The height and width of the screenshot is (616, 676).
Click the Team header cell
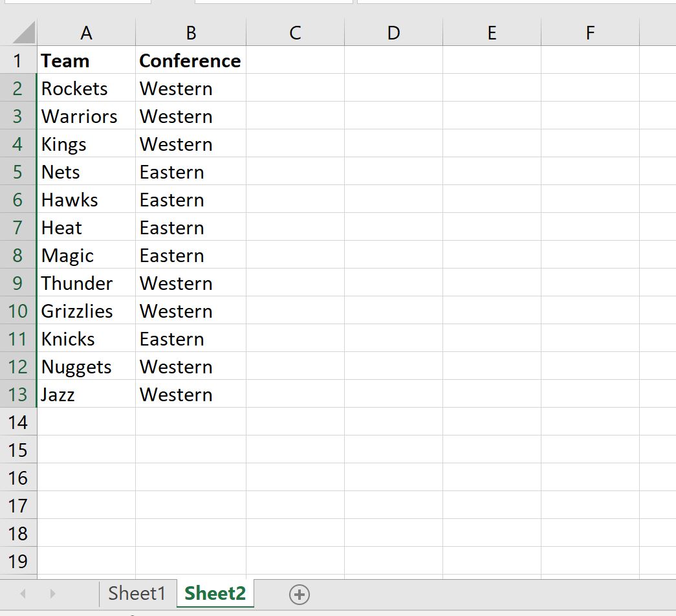click(x=86, y=60)
